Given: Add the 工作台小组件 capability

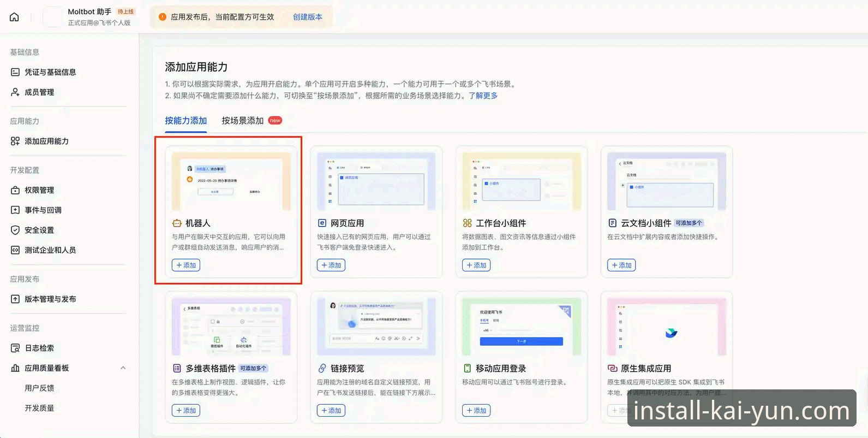Looking at the screenshot, I should point(476,265).
